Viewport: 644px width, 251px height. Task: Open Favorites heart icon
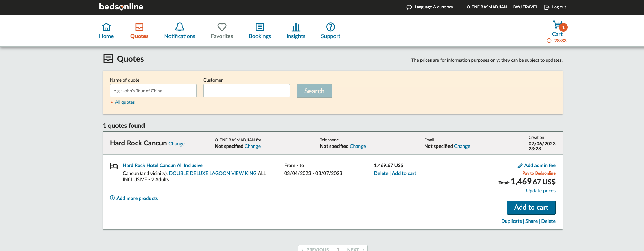point(222,27)
